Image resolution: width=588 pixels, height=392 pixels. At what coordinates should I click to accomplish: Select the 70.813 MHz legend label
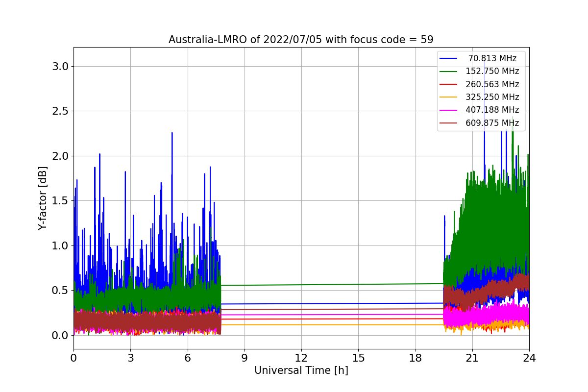pos(492,58)
